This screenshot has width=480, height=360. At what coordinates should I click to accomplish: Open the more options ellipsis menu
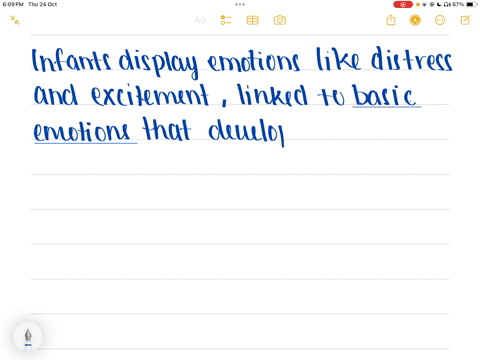(x=440, y=20)
